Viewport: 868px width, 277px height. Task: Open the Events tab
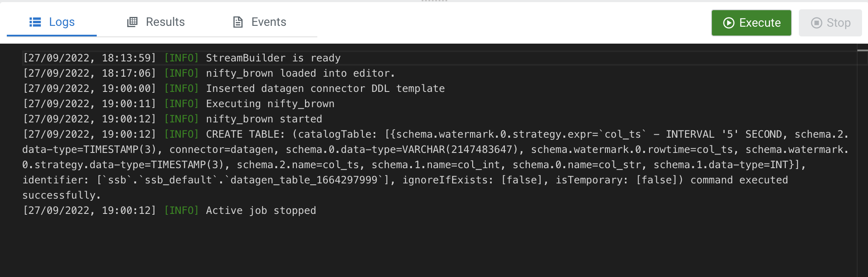point(260,22)
